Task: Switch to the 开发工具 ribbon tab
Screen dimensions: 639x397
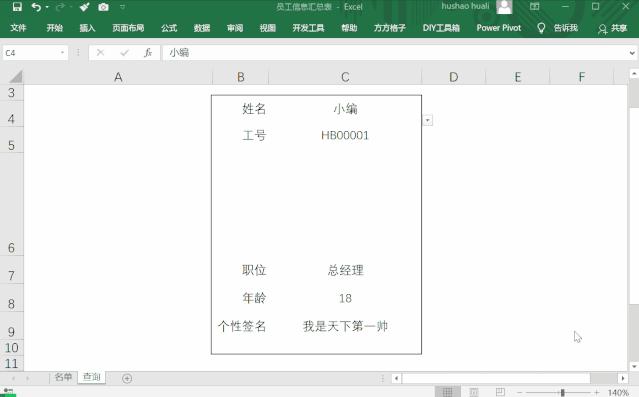Action: (x=308, y=28)
